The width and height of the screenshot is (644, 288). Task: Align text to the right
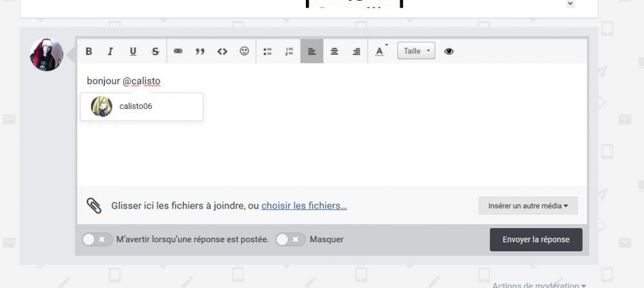click(x=357, y=52)
